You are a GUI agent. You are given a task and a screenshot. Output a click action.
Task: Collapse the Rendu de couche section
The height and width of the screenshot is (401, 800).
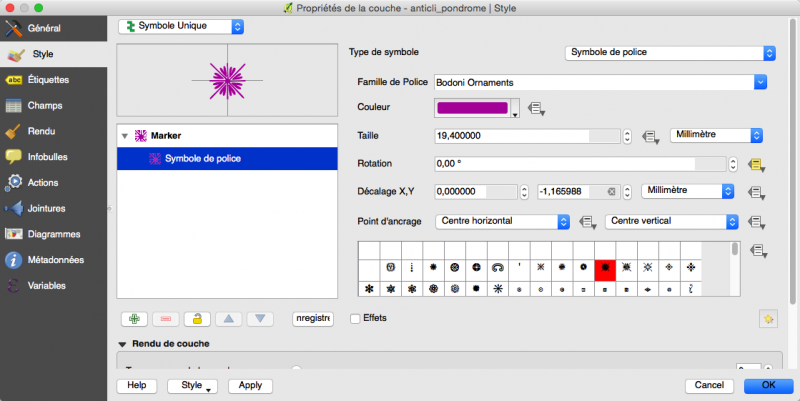click(122, 344)
